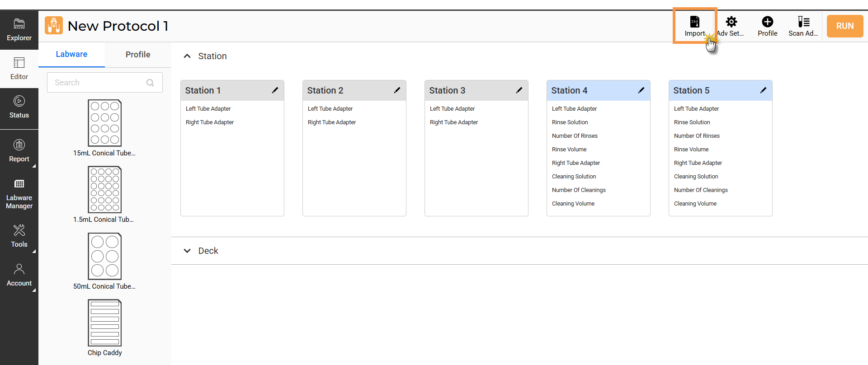This screenshot has height=365, width=868.
Task: Collapse the Station section
Action: [x=187, y=56]
